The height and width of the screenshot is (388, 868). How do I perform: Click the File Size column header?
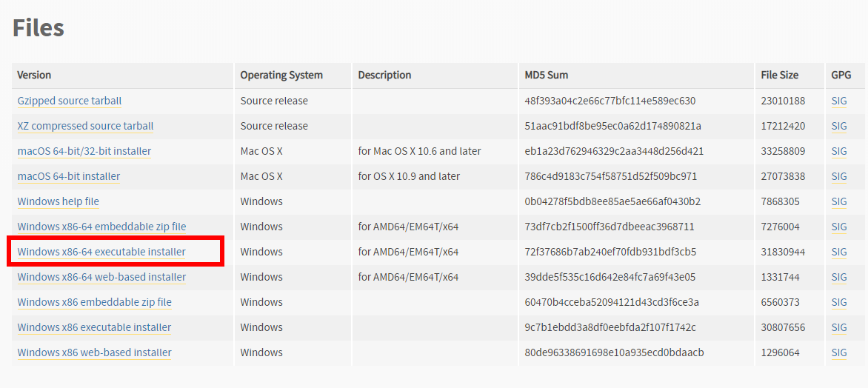click(x=779, y=75)
